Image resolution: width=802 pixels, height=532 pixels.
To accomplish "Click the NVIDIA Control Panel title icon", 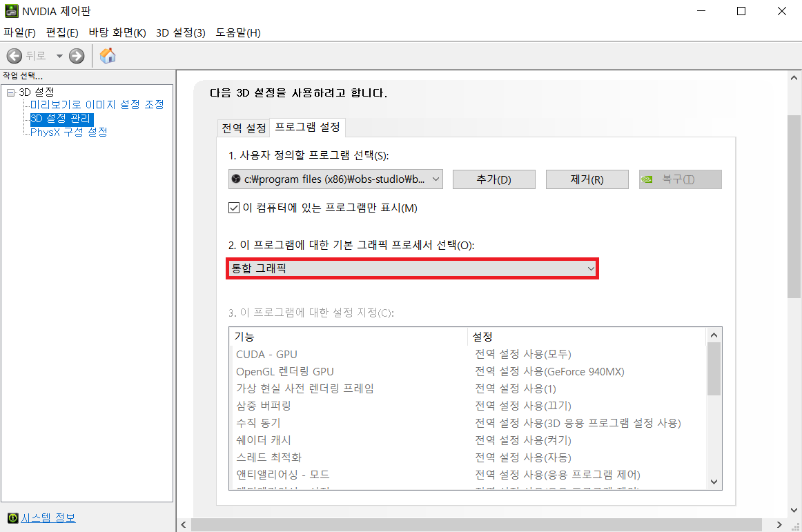I will coord(11,11).
